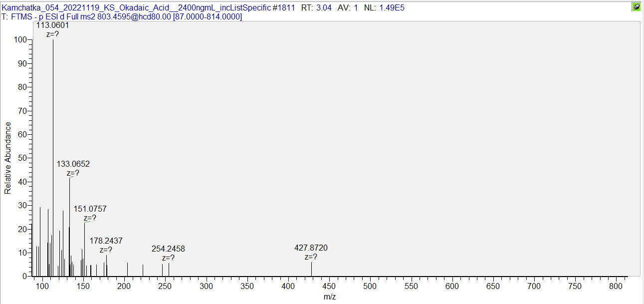
Task: Select the 151.0757 peak annotation
Action: pos(90,209)
